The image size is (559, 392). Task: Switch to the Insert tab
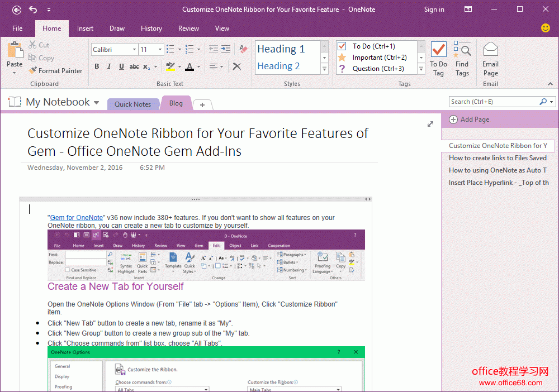(85, 28)
